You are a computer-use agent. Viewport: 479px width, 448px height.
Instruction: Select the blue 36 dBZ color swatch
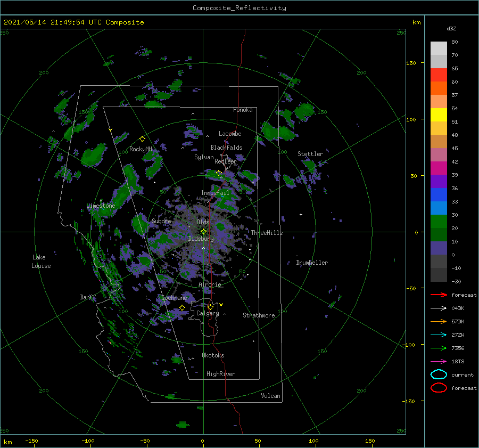439,194
